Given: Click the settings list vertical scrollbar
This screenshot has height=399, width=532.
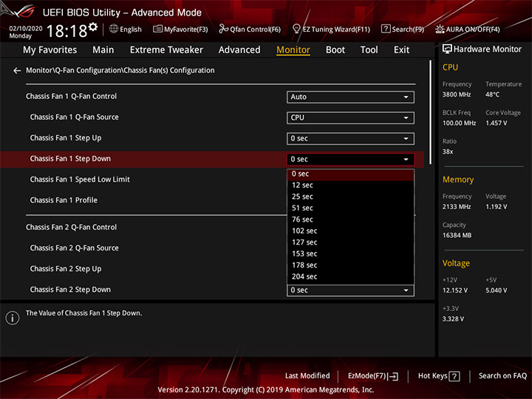Looking at the screenshot, I should coord(431,112).
